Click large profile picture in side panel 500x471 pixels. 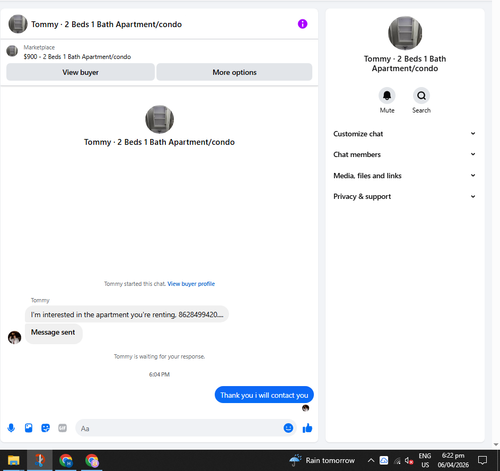[x=405, y=33]
